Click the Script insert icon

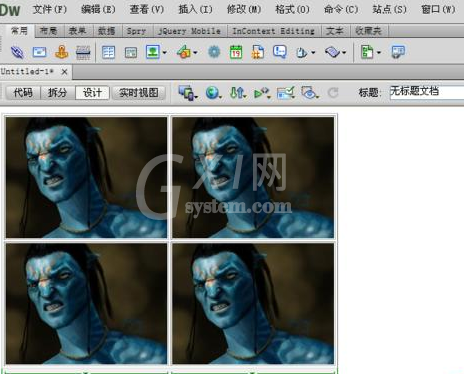(x=332, y=52)
